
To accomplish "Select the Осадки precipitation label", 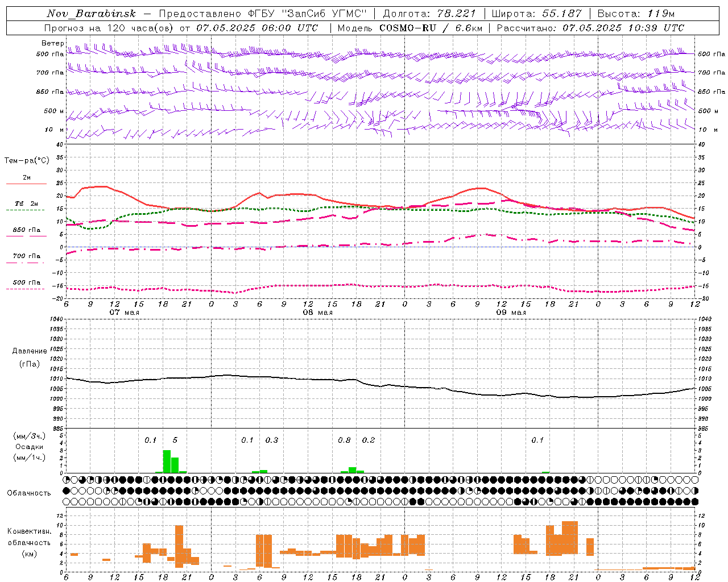I will point(30,447).
